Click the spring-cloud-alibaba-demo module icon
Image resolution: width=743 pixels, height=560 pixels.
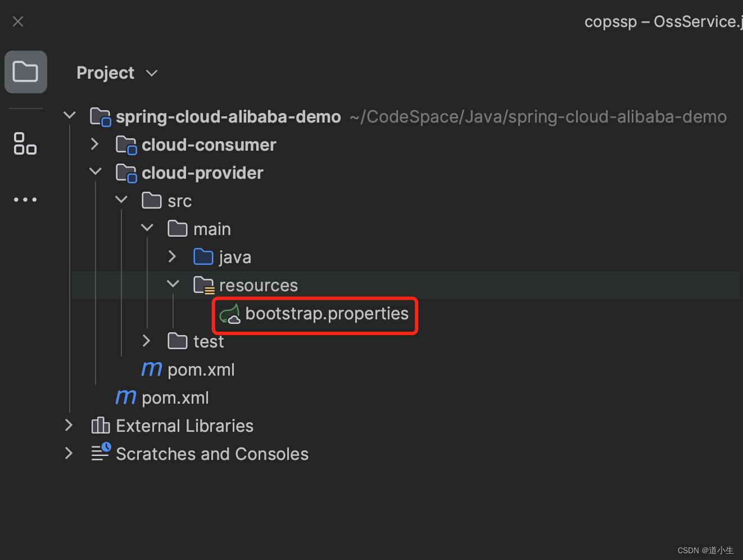(101, 117)
